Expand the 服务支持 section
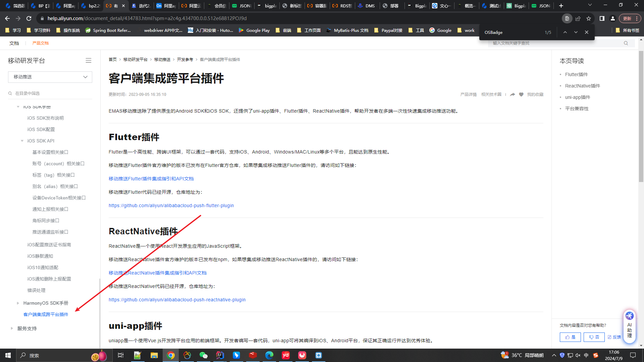This screenshot has width=644, height=362. click(x=12, y=328)
